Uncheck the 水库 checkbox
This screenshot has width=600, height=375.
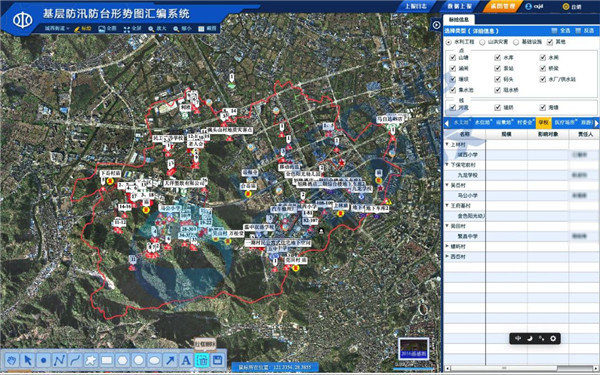(x=497, y=57)
